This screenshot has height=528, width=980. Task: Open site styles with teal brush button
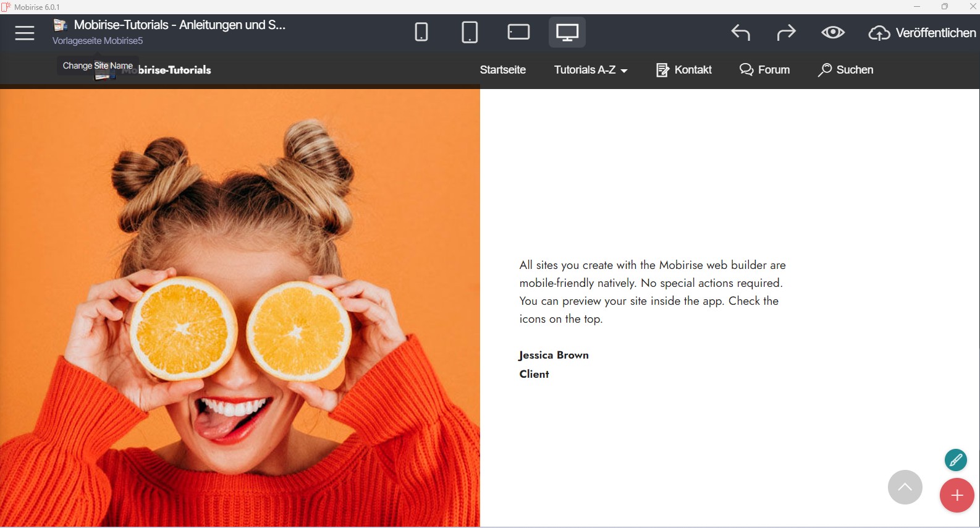(955, 460)
